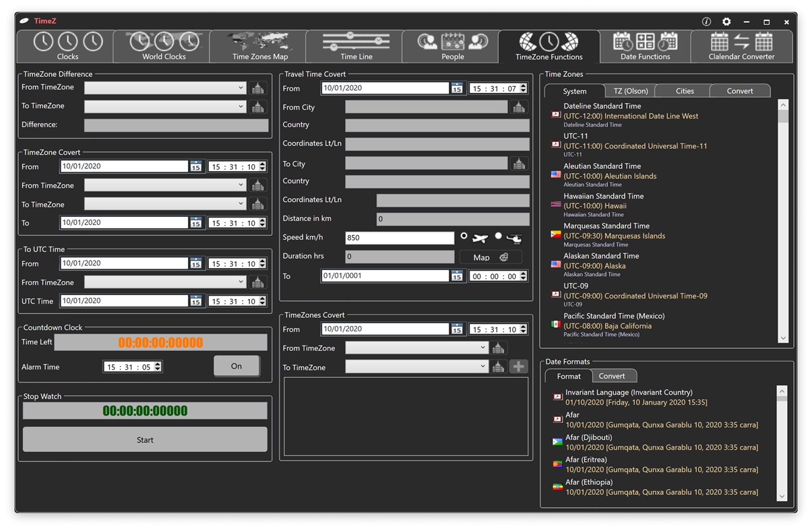812x530 pixels.
Task: Open the info icon in title bar
Action: (706, 22)
